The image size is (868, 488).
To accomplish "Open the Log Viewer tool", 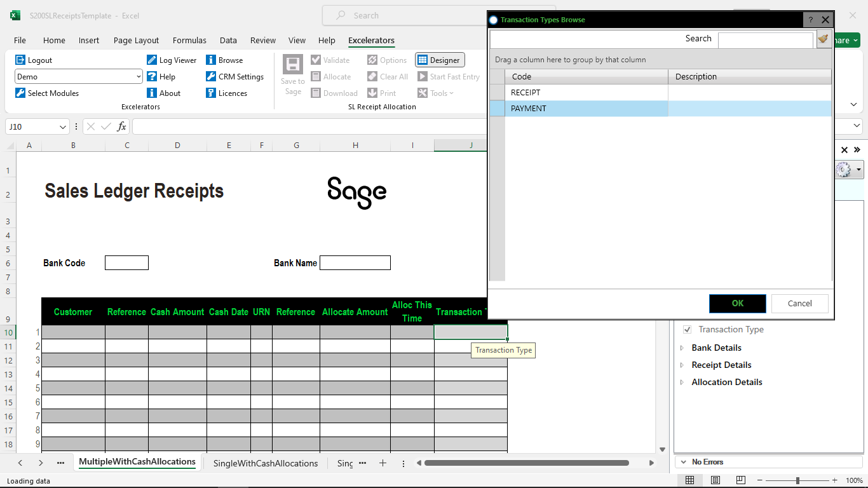I will point(172,60).
